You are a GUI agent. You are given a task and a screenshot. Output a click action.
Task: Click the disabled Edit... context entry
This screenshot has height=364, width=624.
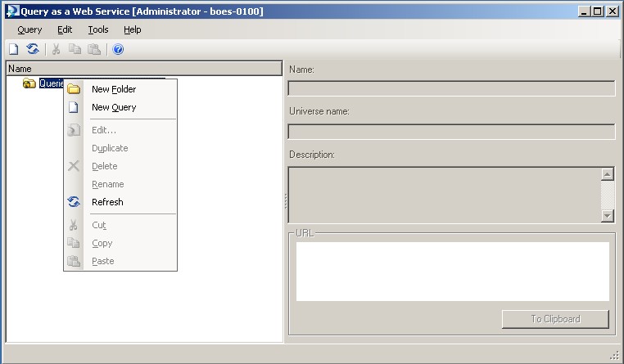120,130
